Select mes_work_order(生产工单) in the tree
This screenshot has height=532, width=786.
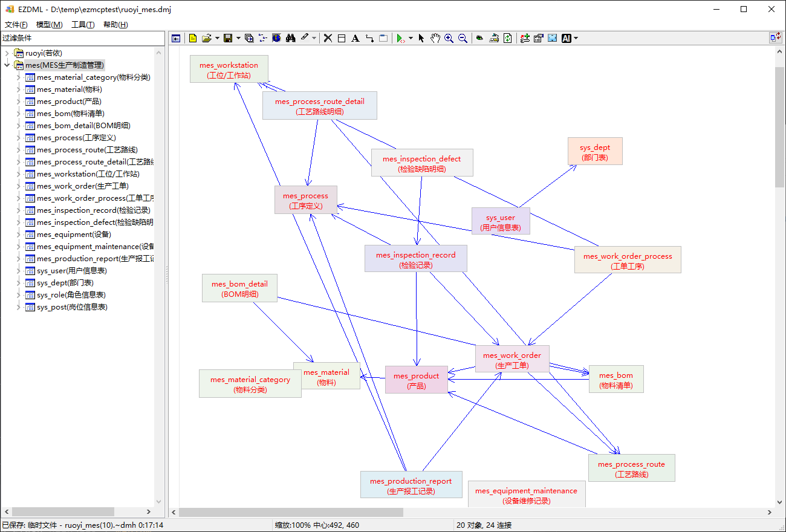(x=82, y=186)
